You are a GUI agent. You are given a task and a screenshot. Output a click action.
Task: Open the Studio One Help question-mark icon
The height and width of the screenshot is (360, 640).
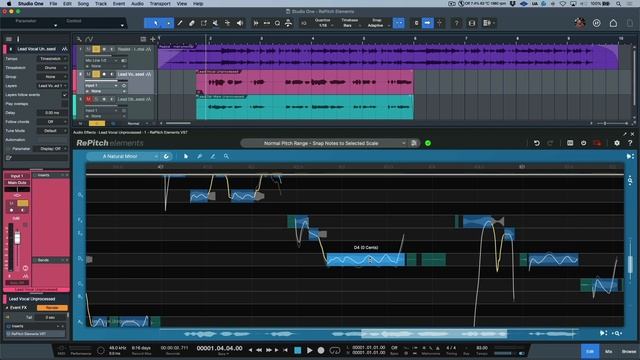(456, 23)
